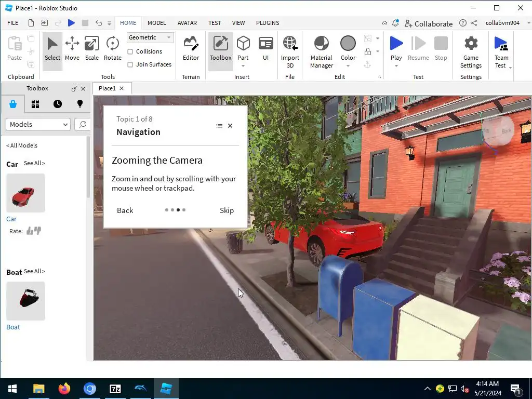Click See All for Car
The height and width of the screenshot is (399, 532).
(x=34, y=163)
